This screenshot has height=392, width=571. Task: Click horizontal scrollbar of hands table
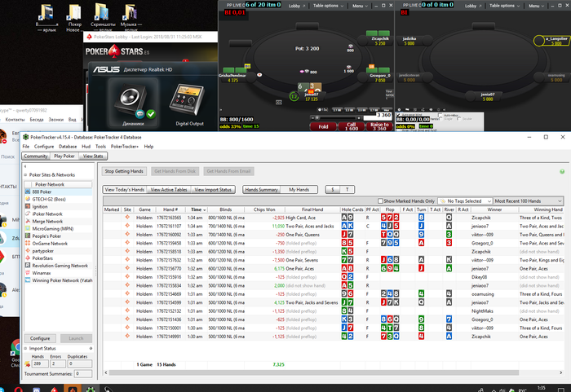tap(313, 372)
